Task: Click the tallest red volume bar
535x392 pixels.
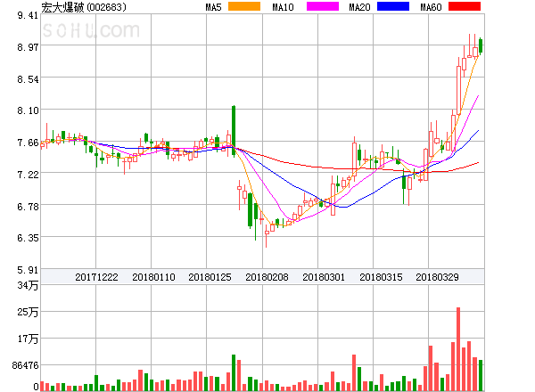Action: point(458,349)
